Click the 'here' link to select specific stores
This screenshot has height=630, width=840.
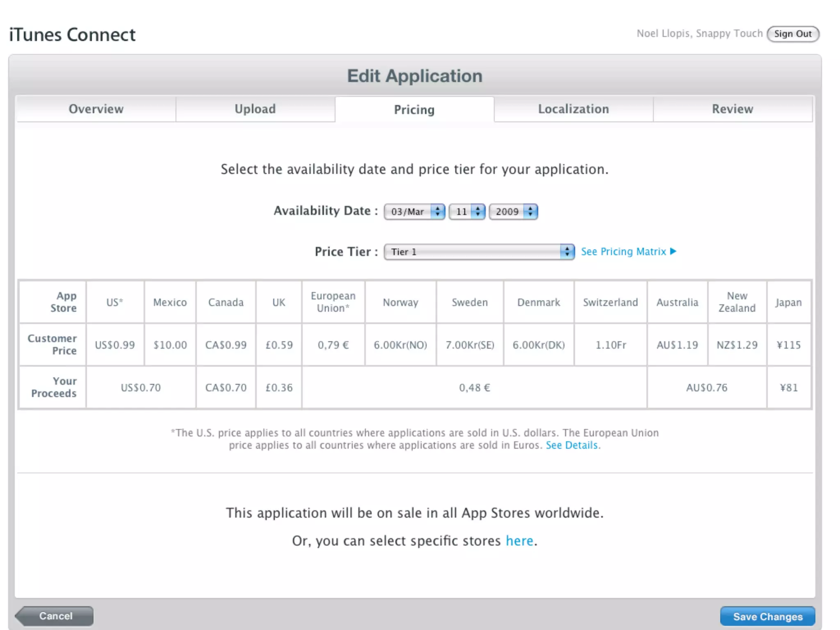tap(519, 541)
